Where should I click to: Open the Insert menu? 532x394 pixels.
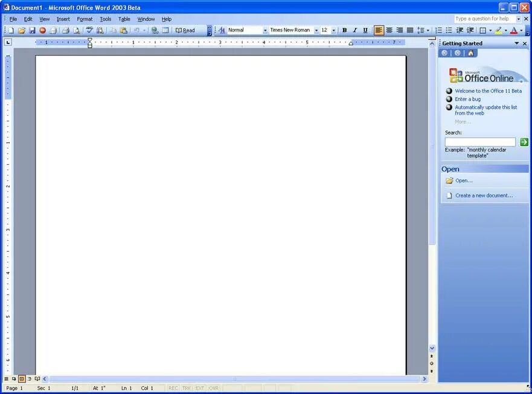(63, 19)
